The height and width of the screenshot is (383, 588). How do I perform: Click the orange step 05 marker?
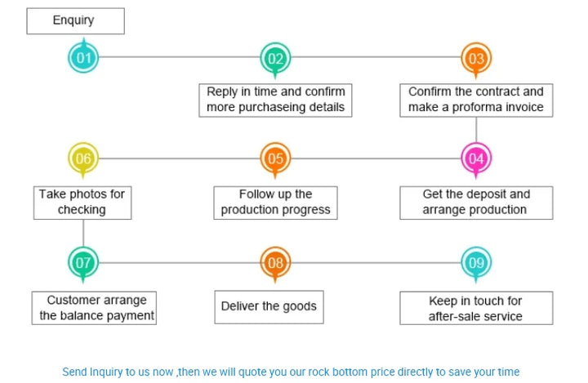click(x=275, y=158)
